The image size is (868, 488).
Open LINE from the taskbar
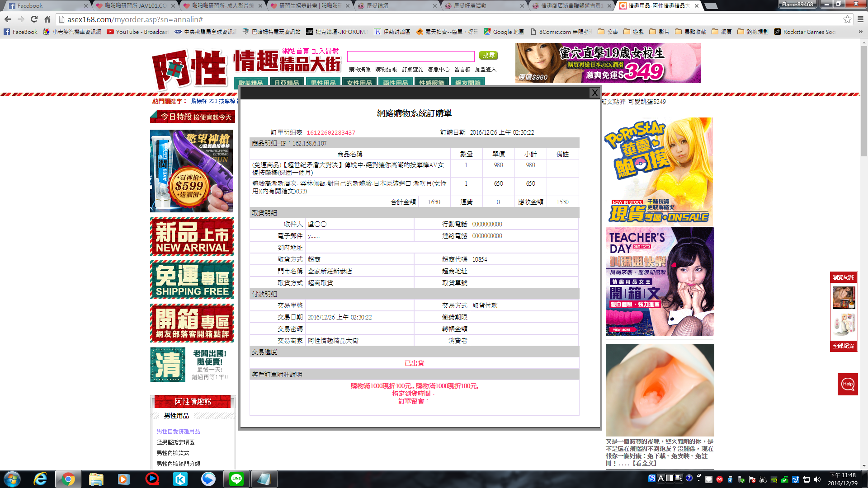pyautogui.click(x=236, y=479)
